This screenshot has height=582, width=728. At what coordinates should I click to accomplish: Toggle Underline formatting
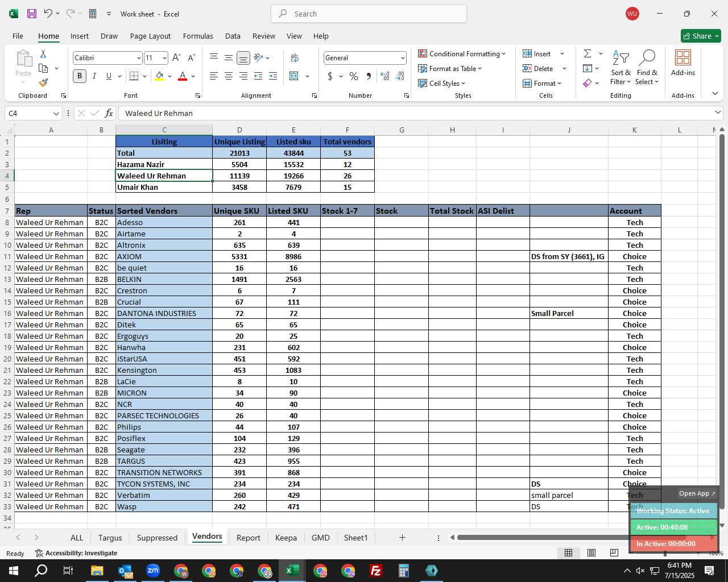(x=109, y=76)
